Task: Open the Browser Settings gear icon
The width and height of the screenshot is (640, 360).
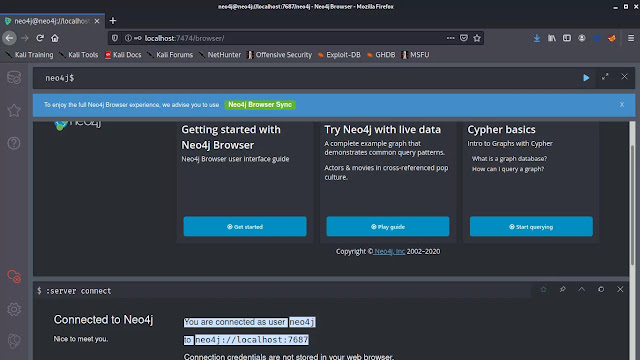Action: (x=14, y=309)
